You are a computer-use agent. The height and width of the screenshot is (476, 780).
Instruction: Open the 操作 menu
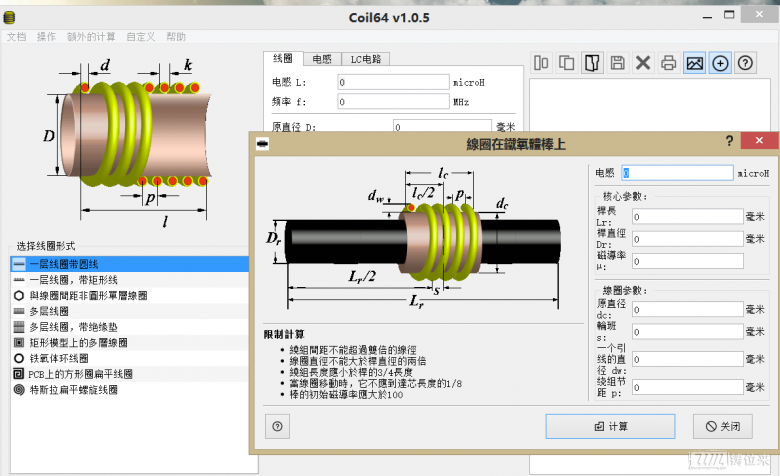(x=46, y=37)
